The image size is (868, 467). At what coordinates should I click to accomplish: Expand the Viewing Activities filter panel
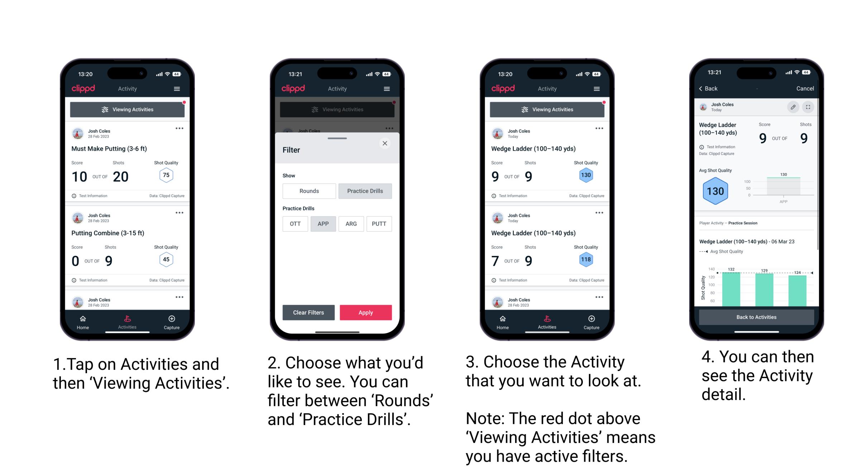[129, 109]
